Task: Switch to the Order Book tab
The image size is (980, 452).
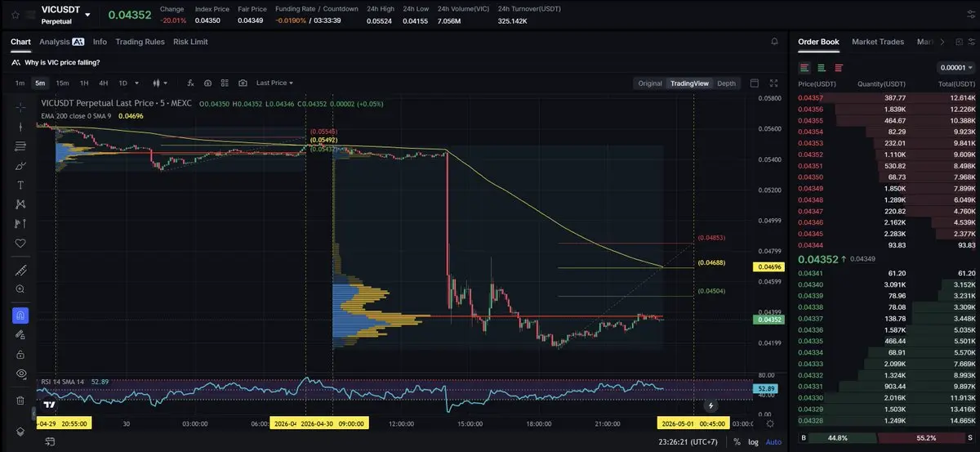Action: point(818,42)
